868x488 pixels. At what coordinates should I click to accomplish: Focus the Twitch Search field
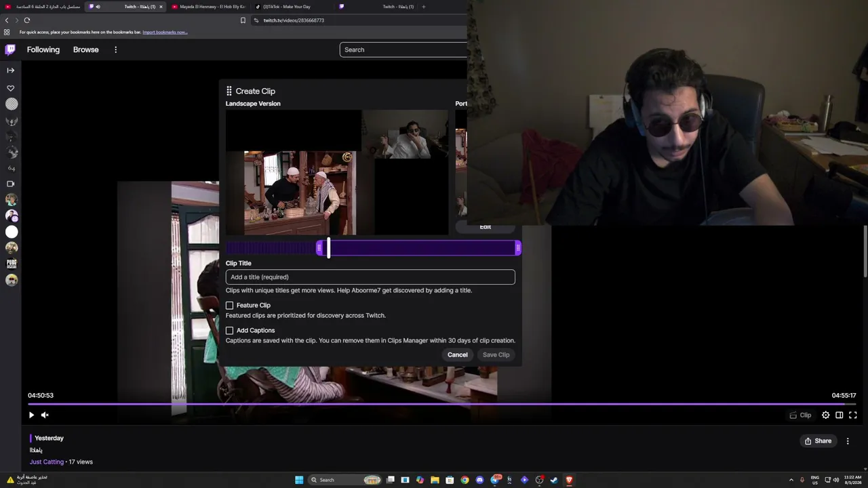click(x=403, y=49)
